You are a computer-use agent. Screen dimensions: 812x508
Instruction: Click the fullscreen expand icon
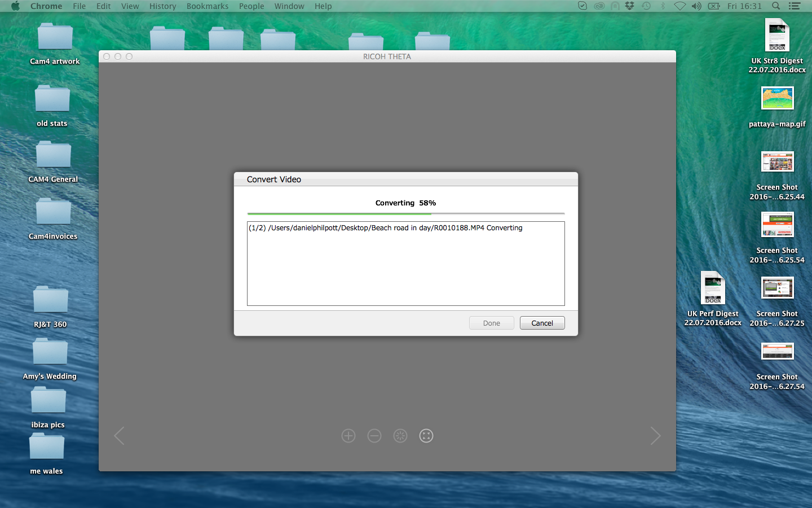click(x=426, y=436)
